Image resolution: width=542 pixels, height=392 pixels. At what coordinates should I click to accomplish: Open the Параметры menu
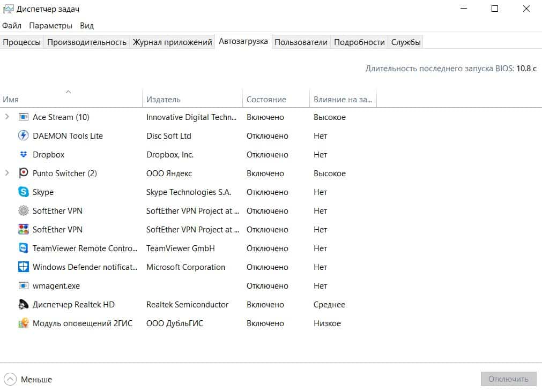pos(50,26)
